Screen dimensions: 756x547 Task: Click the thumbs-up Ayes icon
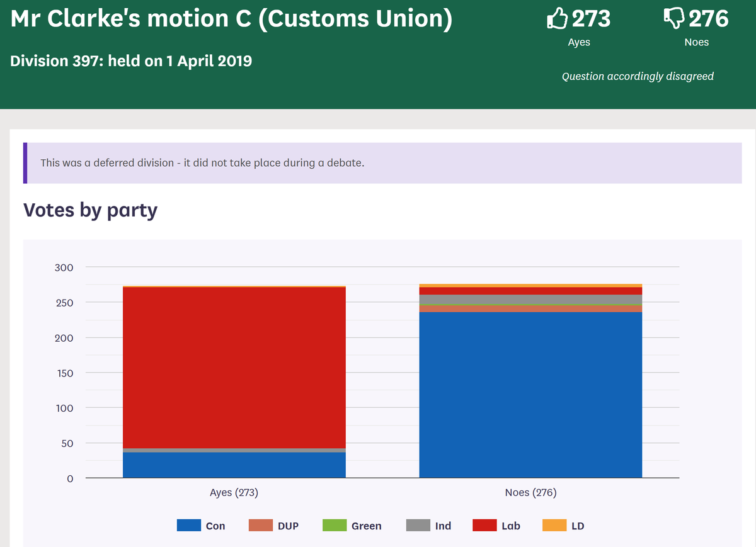tap(557, 18)
